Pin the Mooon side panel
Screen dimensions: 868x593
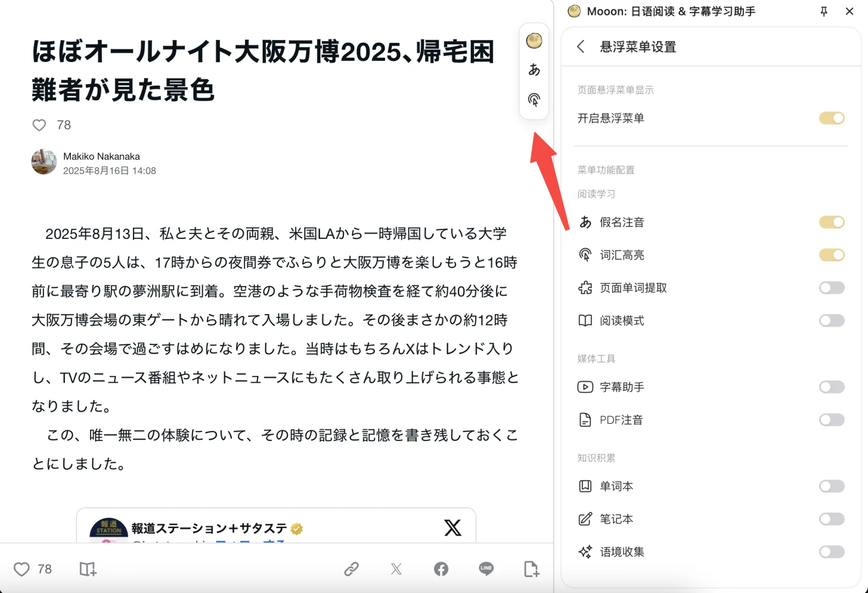[824, 12]
